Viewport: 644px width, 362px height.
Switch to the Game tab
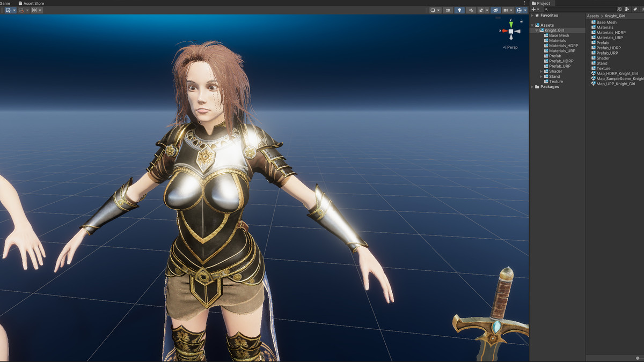click(x=5, y=3)
